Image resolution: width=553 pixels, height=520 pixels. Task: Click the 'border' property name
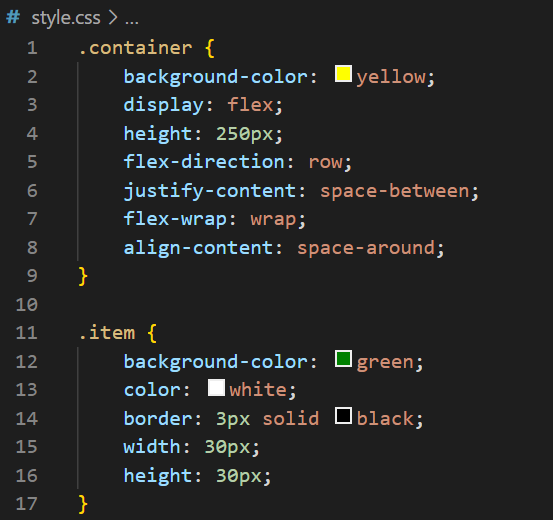coord(158,419)
